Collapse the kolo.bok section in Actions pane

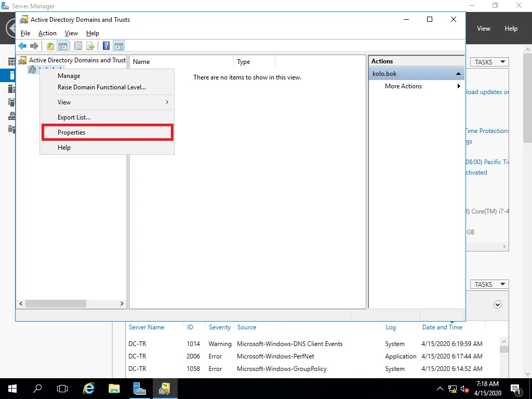point(458,74)
